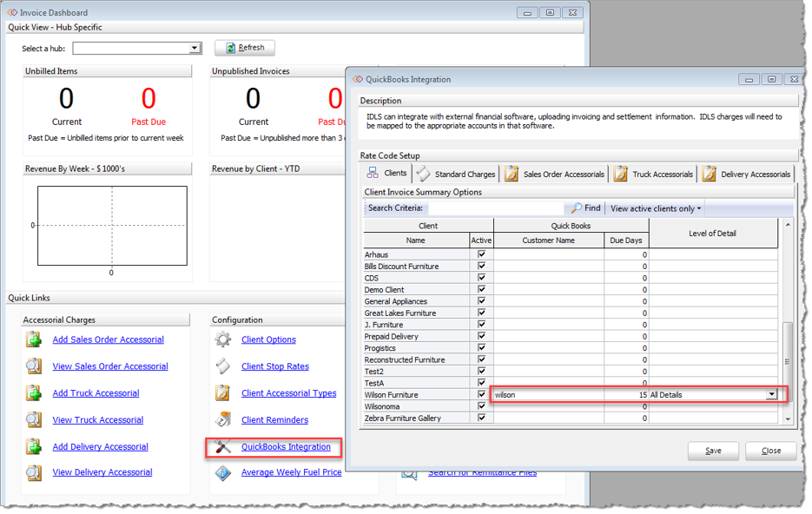This screenshot has width=812, height=514.
Task: Click the client list vertical scrollbar thumb
Action: coord(788,361)
